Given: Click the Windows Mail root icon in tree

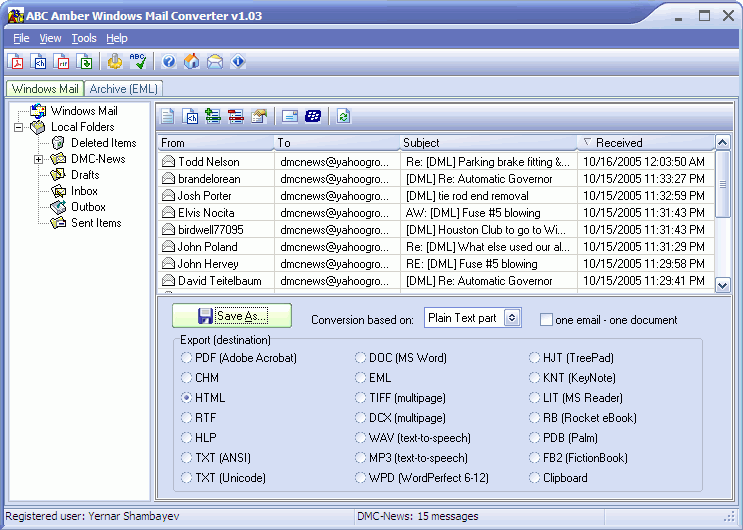Looking at the screenshot, I should pos(38,111).
